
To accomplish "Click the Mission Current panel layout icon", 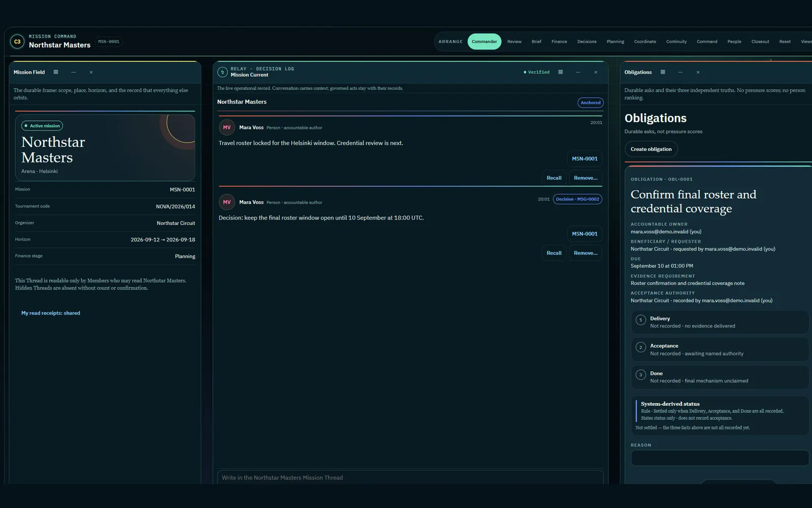I will pos(560,72).
